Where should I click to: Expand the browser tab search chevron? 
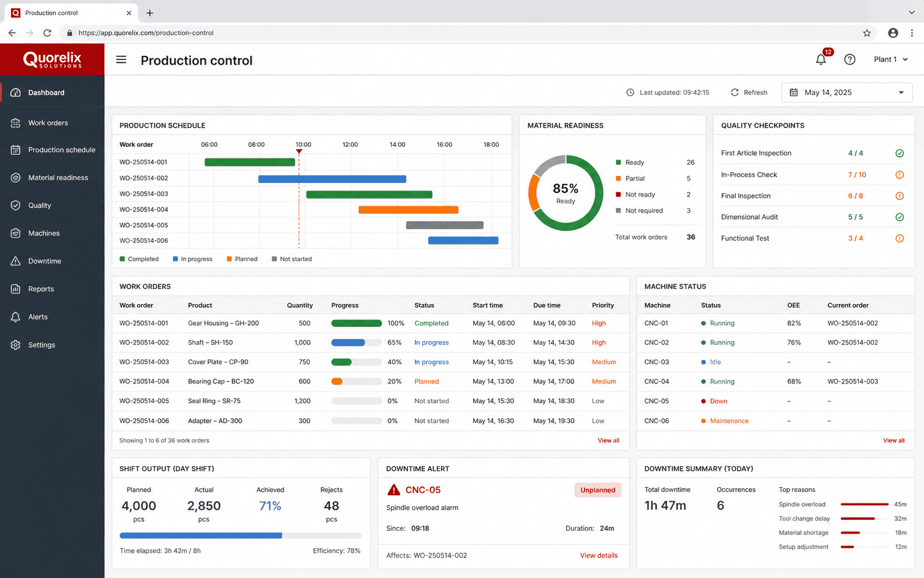(912, 12)
